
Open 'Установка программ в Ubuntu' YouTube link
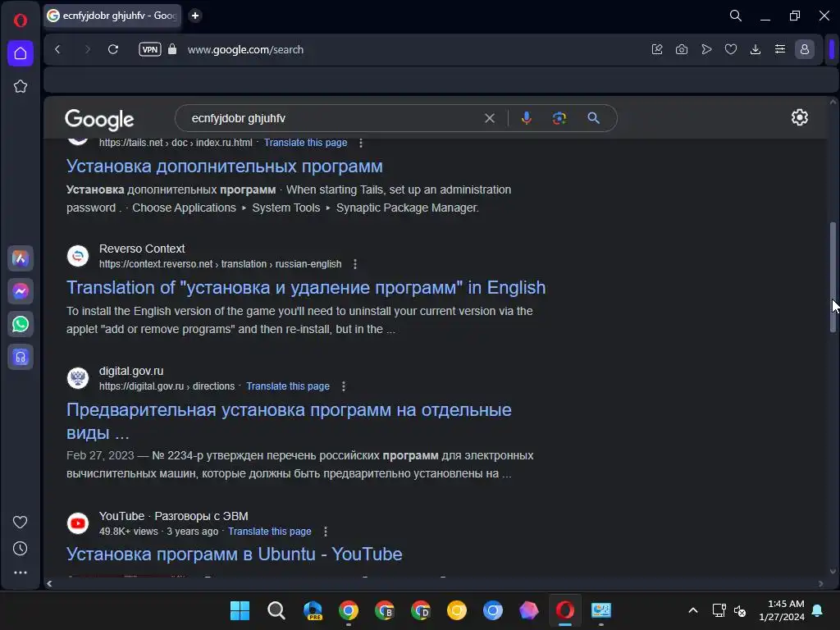point(234,554)
